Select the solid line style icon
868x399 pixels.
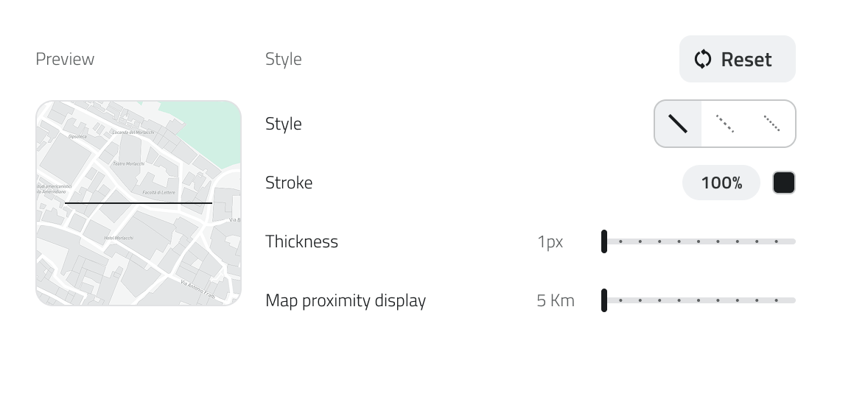pyautogui.click(x=678, y=124)
